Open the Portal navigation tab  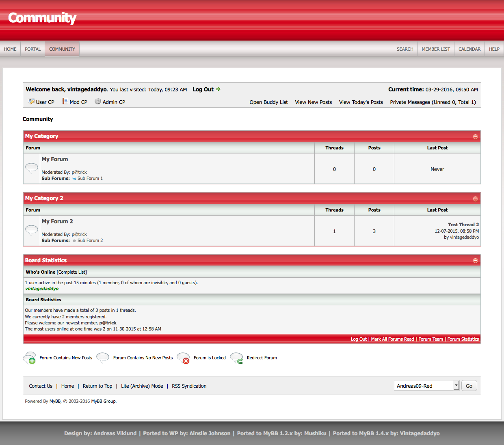tap(32, 49)
